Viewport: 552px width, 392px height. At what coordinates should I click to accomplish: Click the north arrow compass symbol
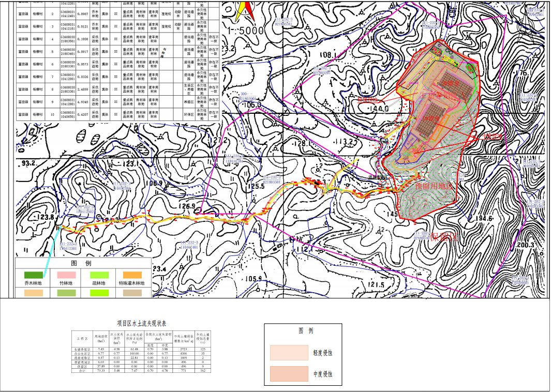click(x=244, y=11)
